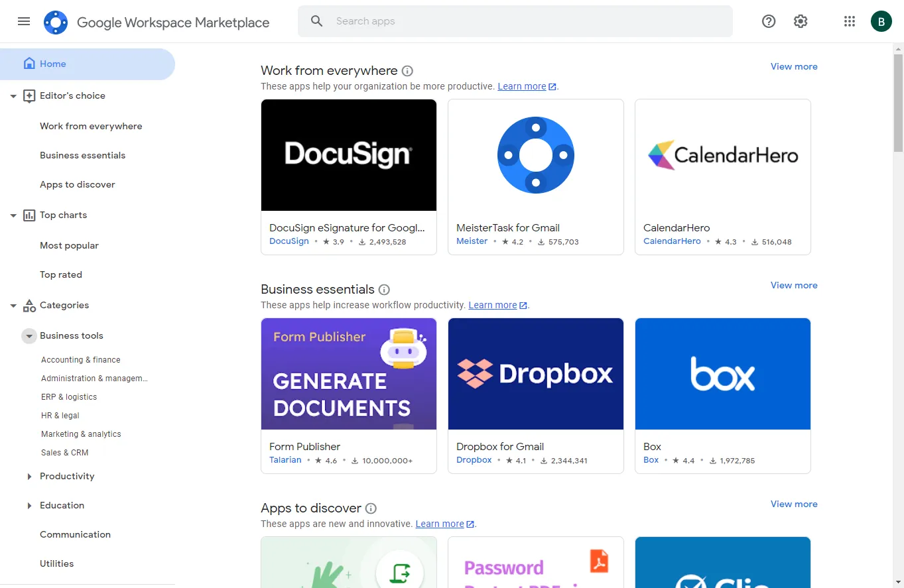
Task: Open the account profile avatar B
Action: pos(881,21)
